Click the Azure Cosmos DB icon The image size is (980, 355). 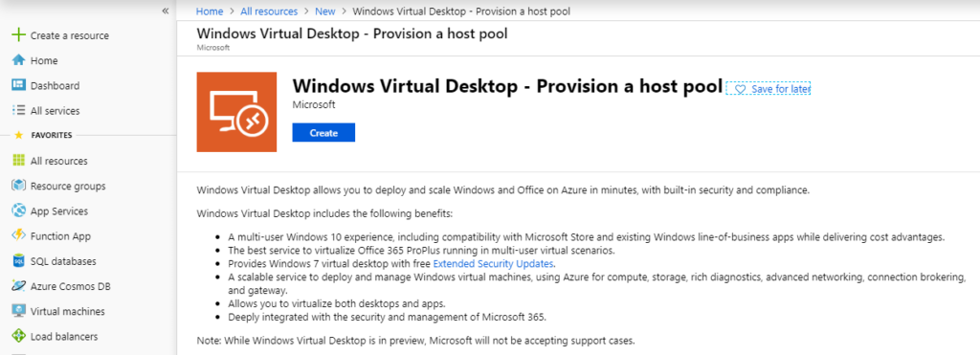[x=19, y=286]
